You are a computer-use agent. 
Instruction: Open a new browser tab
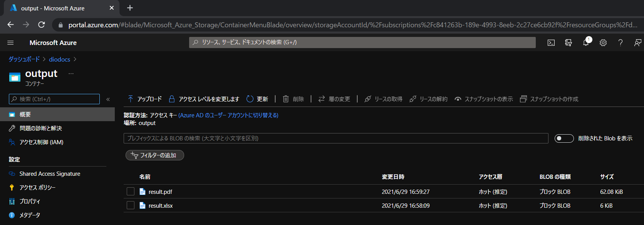pos(130,8)
